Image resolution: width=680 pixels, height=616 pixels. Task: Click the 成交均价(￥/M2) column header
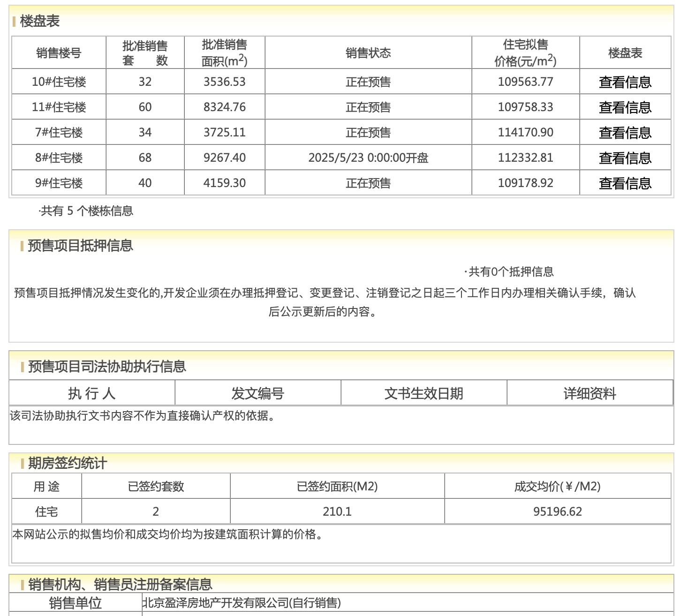pyautogui.click(x=558, y=487)
